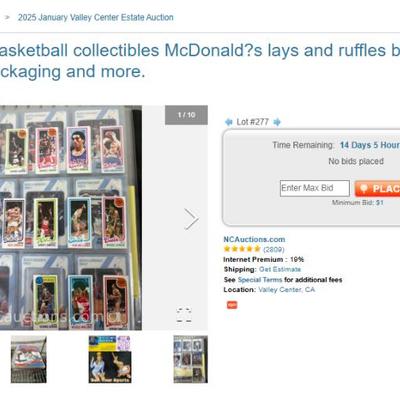Open the (2809) reviews link
The image size is (400, 400).
pos(274,249)
